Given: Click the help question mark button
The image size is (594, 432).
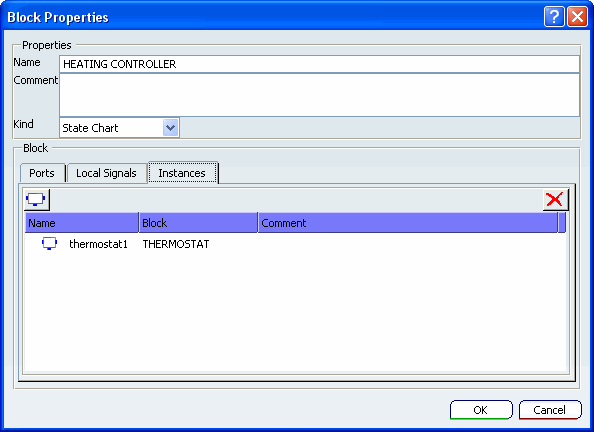Looking at the screenshot, I should 554,17.
